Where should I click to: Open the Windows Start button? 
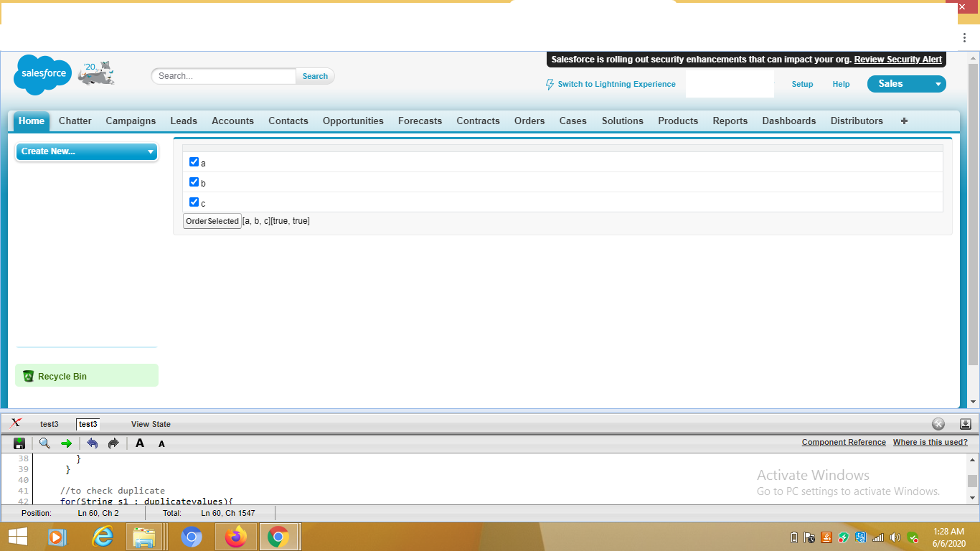(x=17, y=537)
